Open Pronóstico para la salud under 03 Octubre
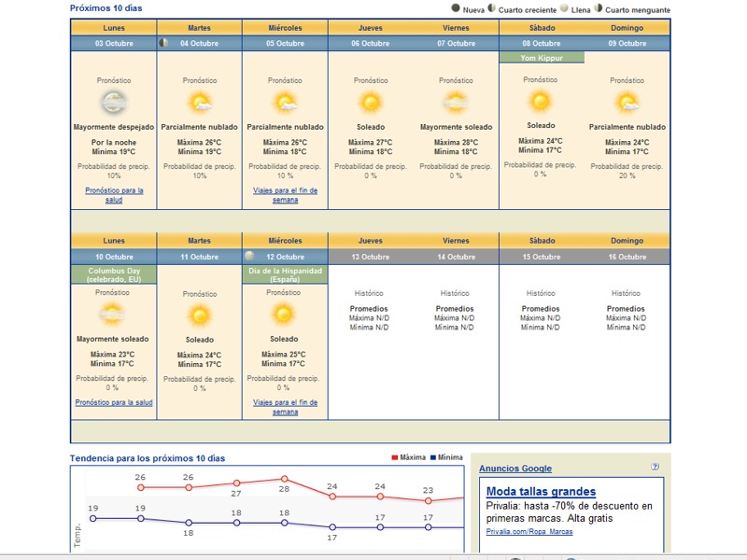Viewport: 747px width, 560px height. click(114, 195)
